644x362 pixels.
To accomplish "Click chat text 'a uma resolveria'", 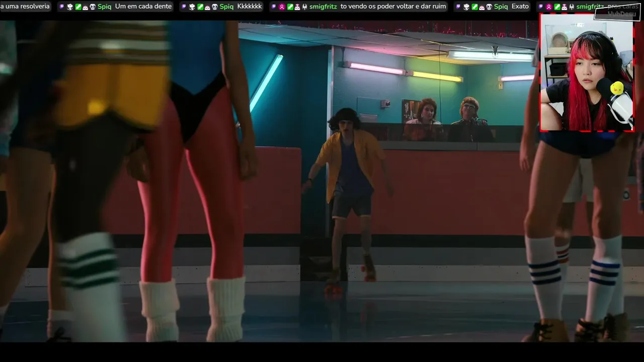I will [x=25, y=7].
